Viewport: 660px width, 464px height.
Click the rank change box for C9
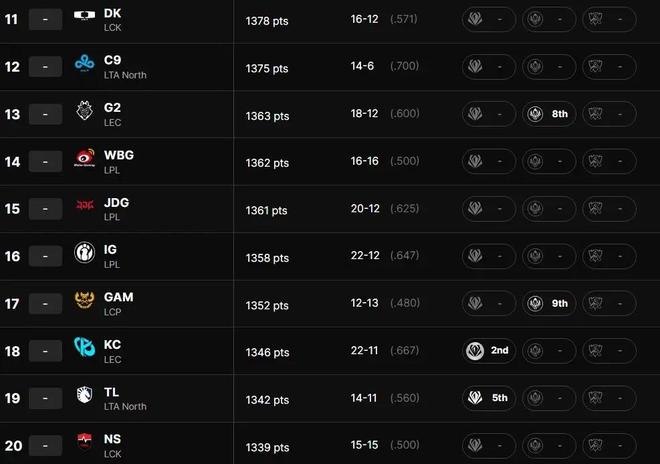(45, 67)
